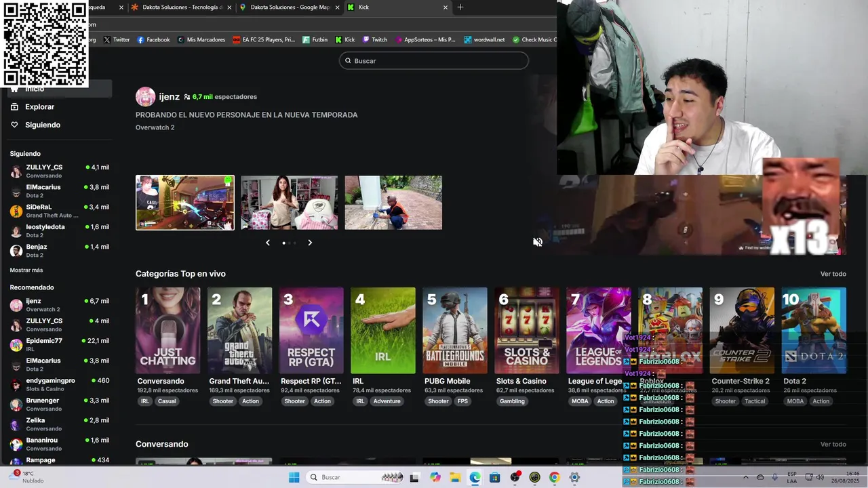The image size is (868, 488).
Task: Click the IRL tag under Conversando category
Action: click(144, 401)
